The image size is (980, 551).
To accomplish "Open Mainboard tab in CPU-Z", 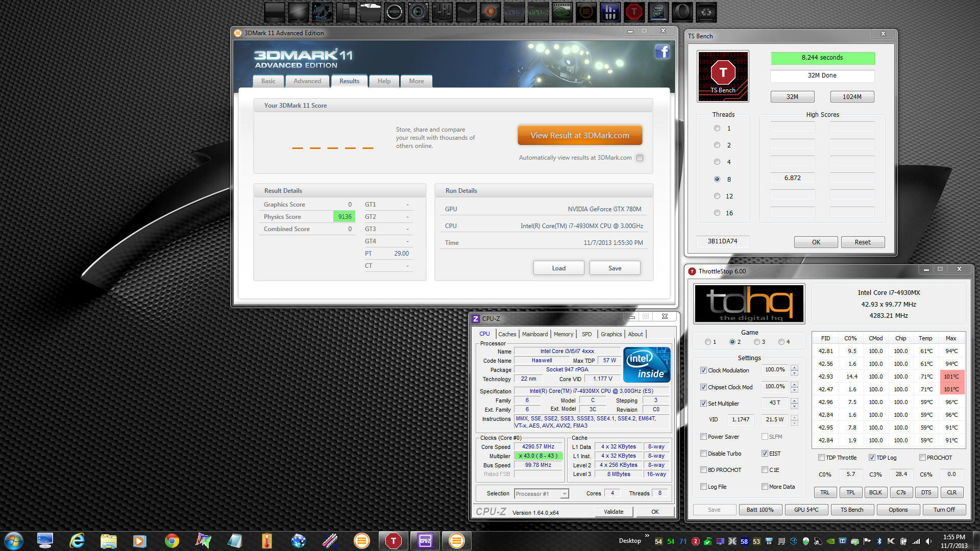I will tap(534, 334).
